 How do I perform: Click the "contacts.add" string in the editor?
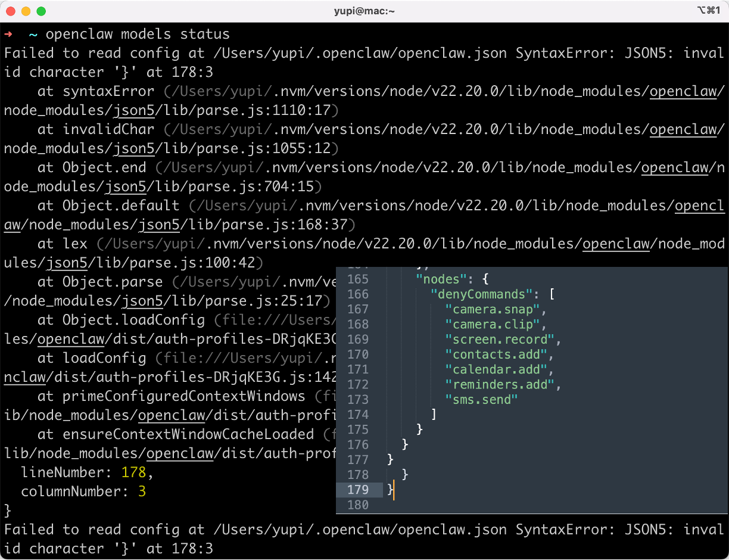click(x=497, y=354)
